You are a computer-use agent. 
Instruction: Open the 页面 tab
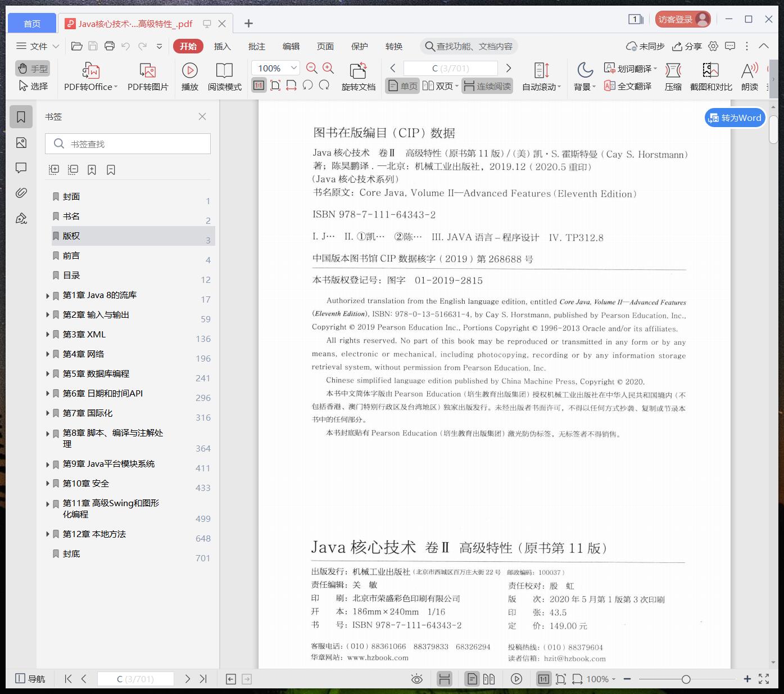[325, 46]
